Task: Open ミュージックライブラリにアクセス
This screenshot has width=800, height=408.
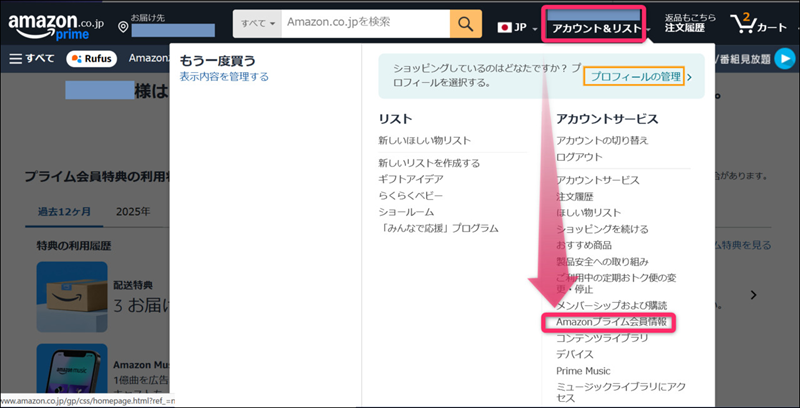Action: tap(619, 393)
